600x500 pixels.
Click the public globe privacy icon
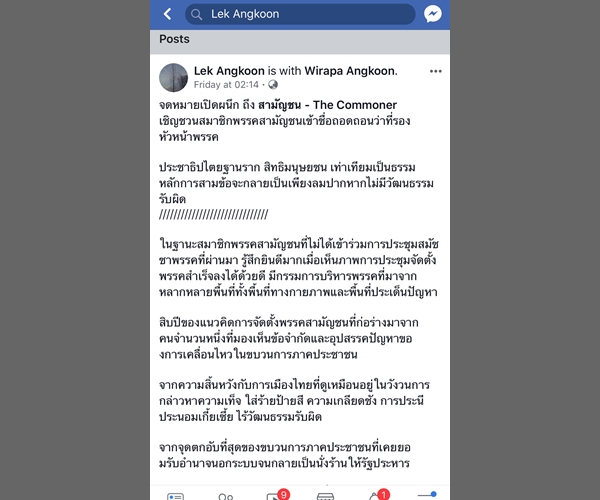coord(273,85)
